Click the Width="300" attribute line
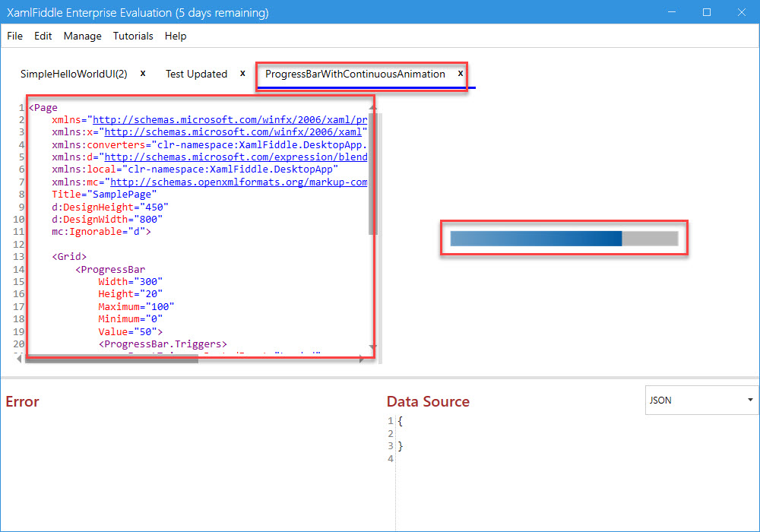Viewport: 760px width, 532px height. (131, 281)
